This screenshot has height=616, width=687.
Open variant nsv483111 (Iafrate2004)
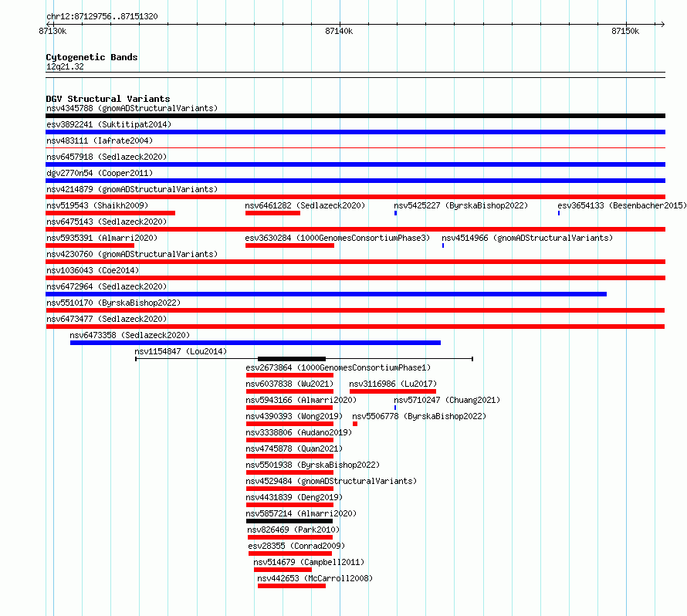[100, 140]
